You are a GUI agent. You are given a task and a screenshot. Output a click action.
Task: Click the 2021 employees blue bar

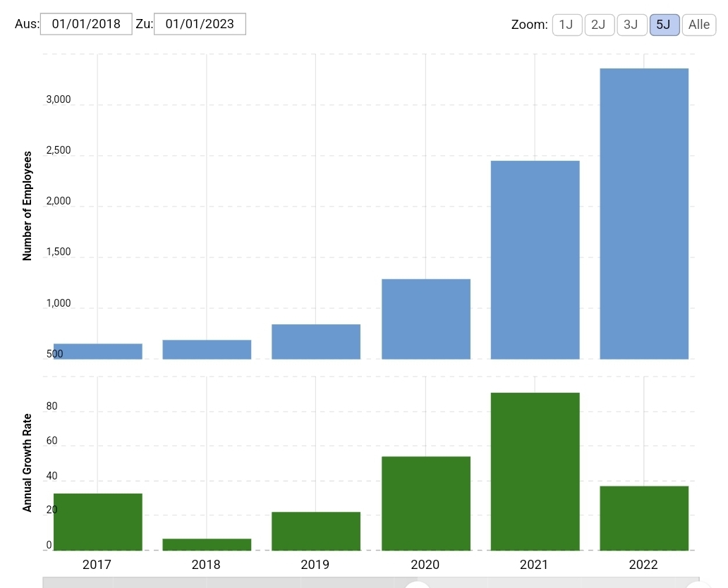pyautogui.click(x=535, y=260)
